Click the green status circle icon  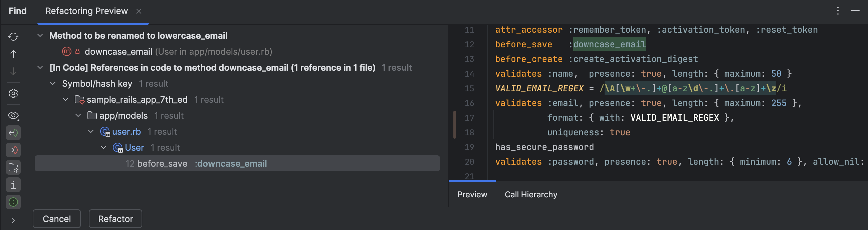pyautogui.click(x=13, y=202)
